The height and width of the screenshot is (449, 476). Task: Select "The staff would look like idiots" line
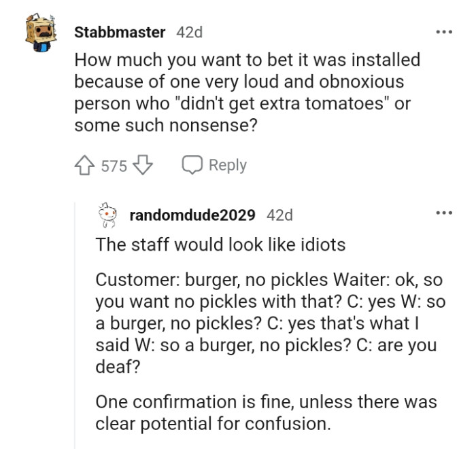coord(220,245)
